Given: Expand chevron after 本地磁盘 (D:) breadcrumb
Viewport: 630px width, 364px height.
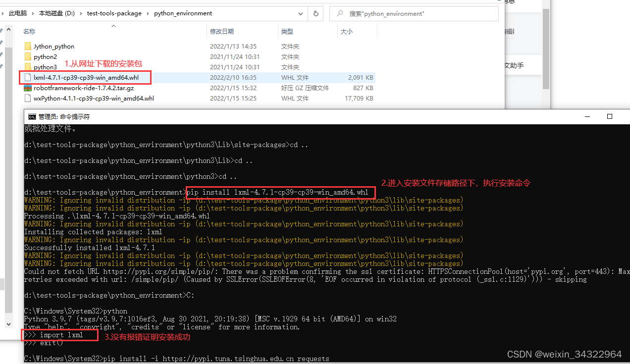Looking at the screenshot, I should click(81, 14).
